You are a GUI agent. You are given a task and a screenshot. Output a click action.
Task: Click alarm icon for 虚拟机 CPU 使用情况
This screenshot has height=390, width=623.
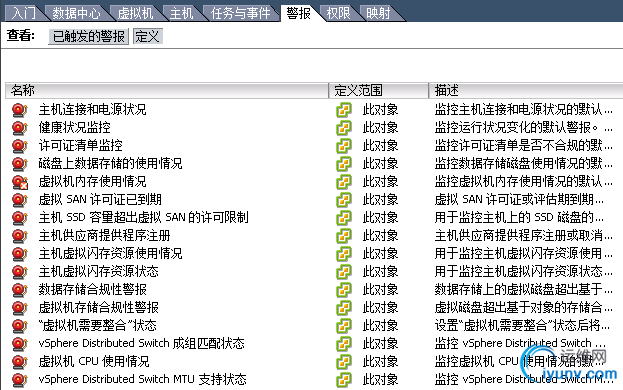point(19,362)
